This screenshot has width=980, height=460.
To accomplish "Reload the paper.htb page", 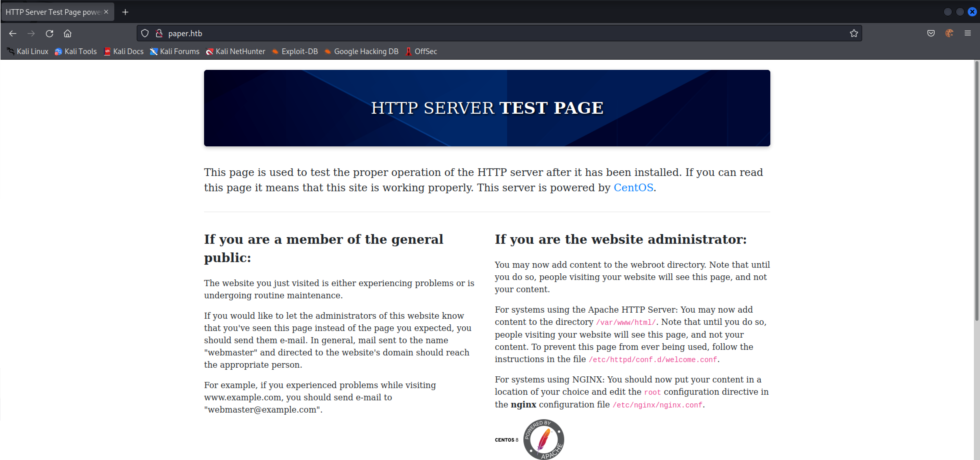I will coord(49,33).
